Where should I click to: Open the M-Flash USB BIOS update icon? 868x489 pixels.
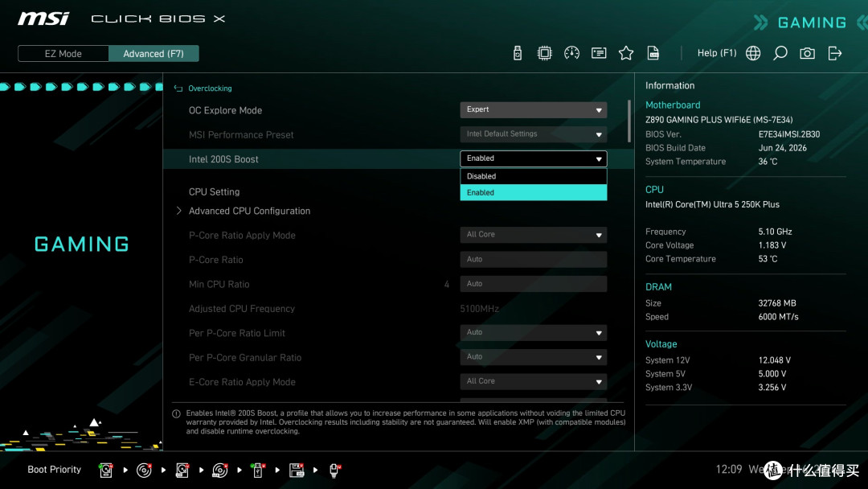(517, 53)
